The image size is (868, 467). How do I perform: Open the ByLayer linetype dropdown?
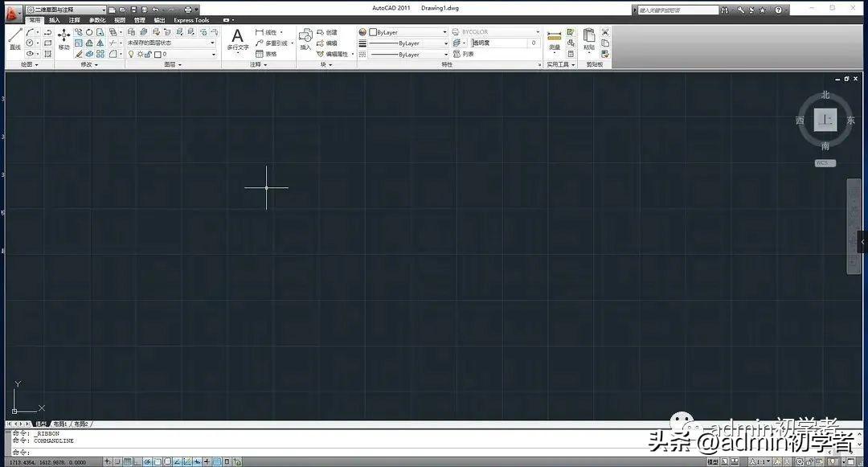pos(408,55)
